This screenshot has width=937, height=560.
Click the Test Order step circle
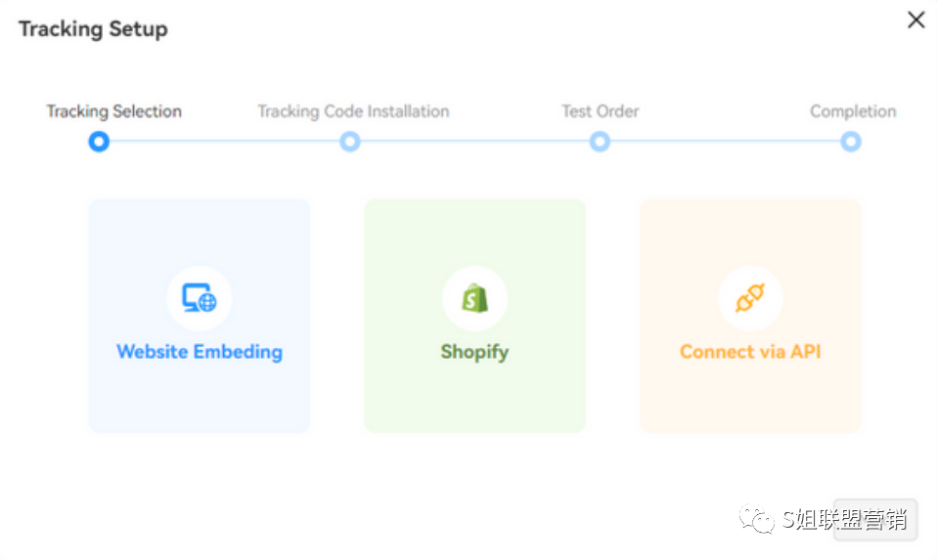click(600, 142)
